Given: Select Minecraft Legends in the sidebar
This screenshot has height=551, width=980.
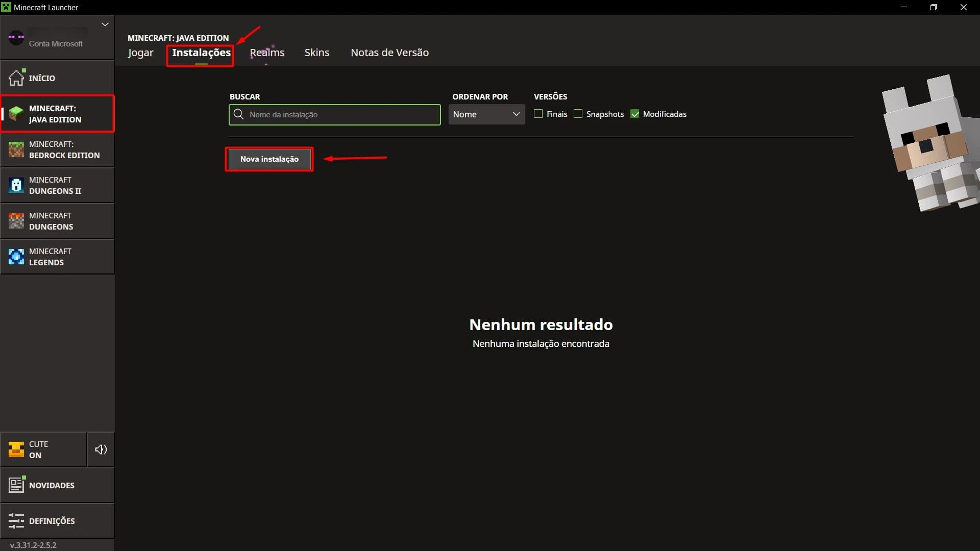Looking at the screenshot, I should click(x=57, y=257).
